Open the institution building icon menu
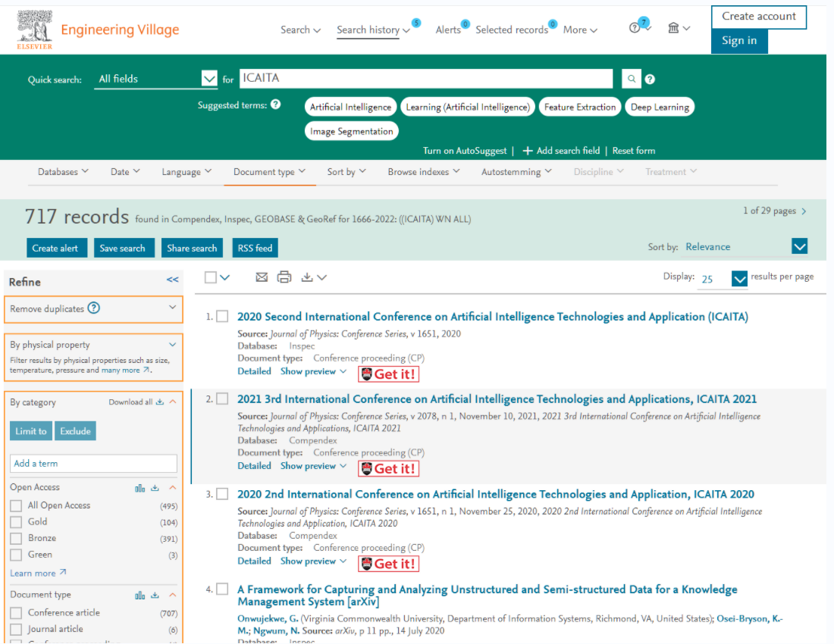The height and width of the screenshot is (644, 834). point(673,28)
